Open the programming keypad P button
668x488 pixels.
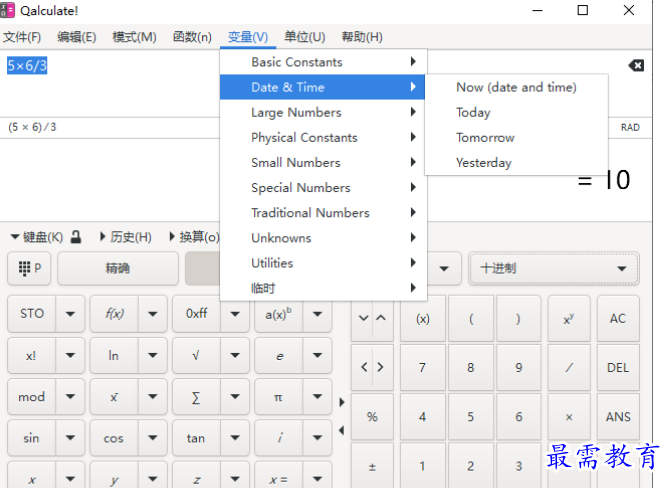pyautogui.click(x=29, y=268)
